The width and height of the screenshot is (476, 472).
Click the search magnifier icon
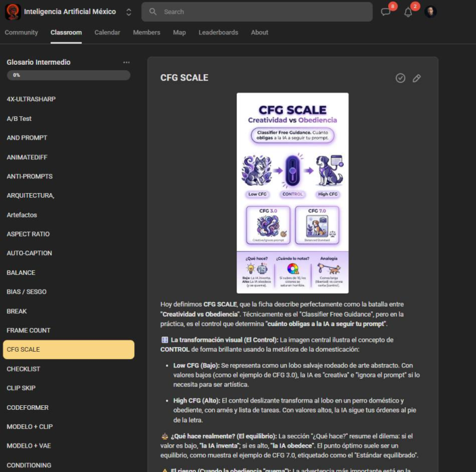coord(153,12)
